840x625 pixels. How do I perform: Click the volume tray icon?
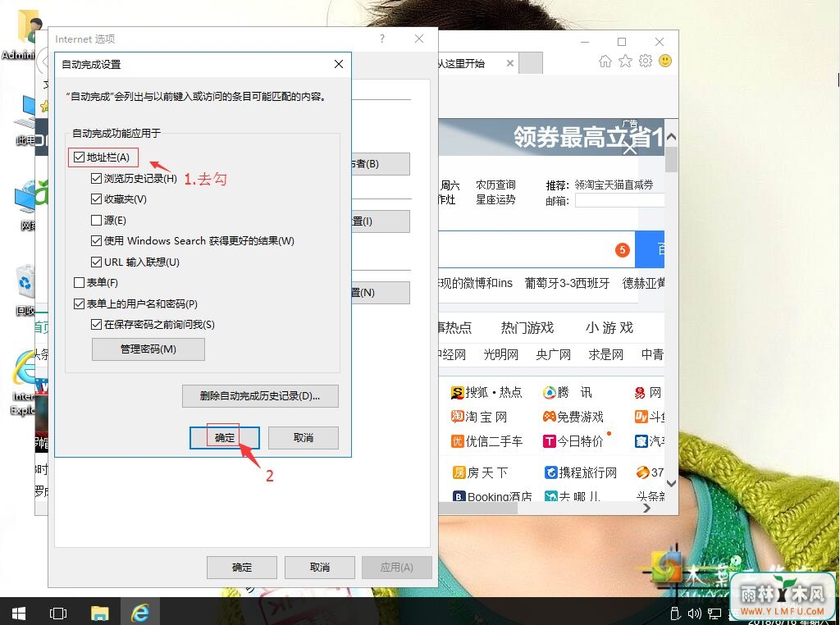click(695, 614)
